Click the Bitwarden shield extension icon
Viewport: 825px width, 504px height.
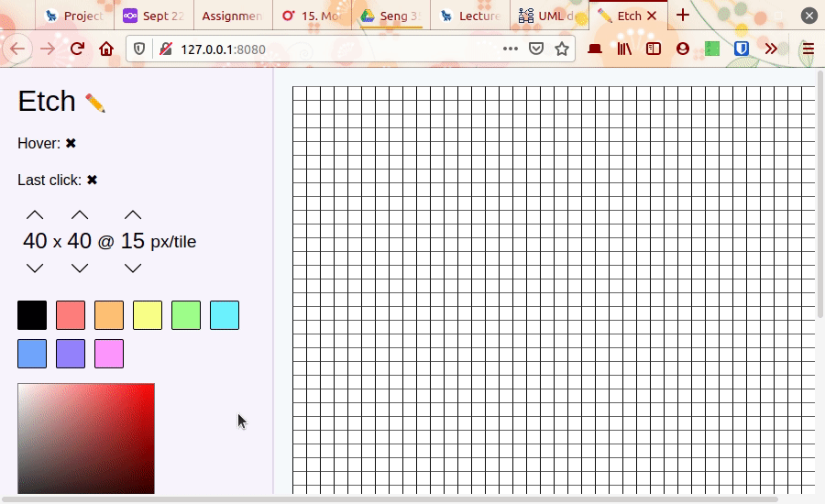click(742, 49)
